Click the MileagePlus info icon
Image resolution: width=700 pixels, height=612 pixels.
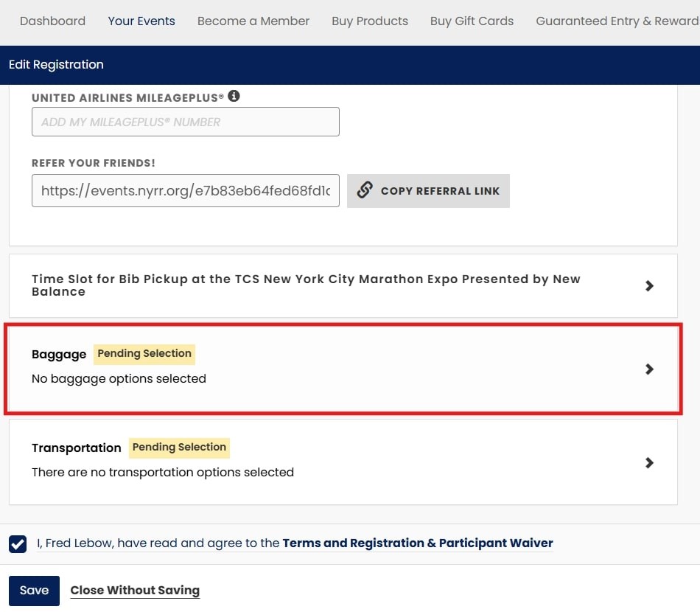coord(234,96)
